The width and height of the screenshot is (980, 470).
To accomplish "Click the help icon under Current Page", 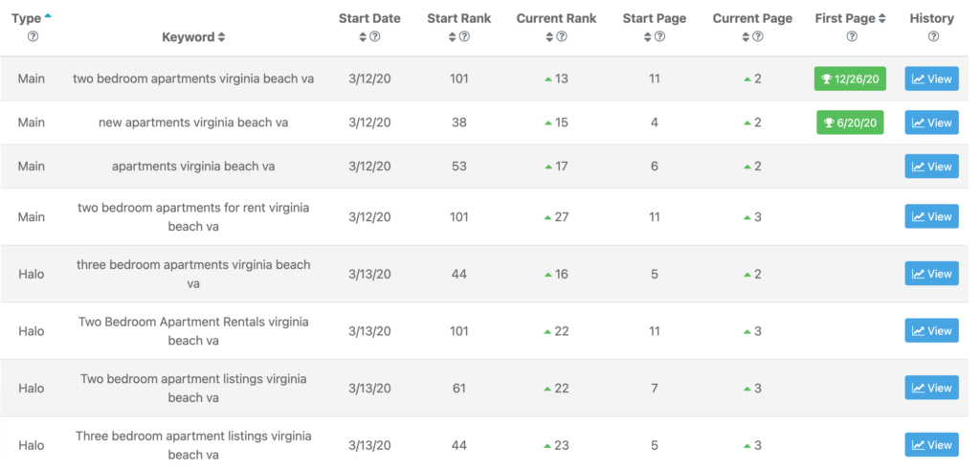I will tap(757, 36).
